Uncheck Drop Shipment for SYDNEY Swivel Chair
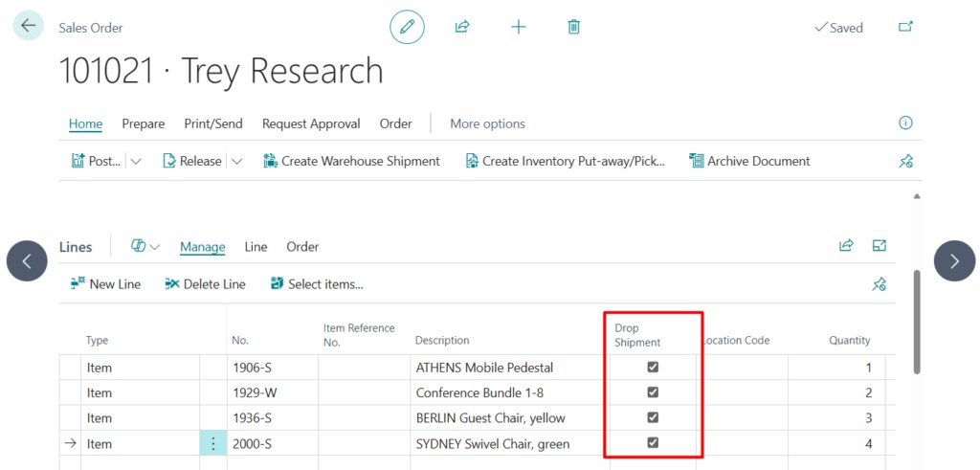980x470 pixels. coord(653,442)
